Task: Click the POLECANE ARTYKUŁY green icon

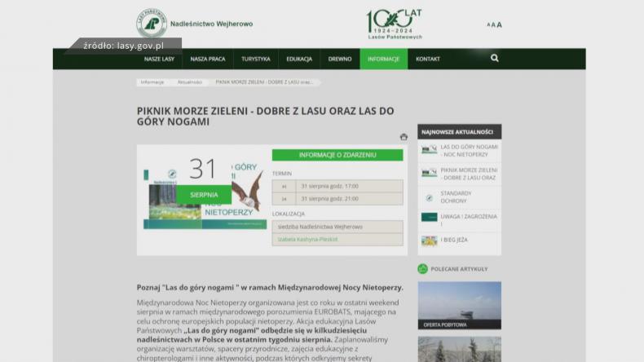Action: 422,269
